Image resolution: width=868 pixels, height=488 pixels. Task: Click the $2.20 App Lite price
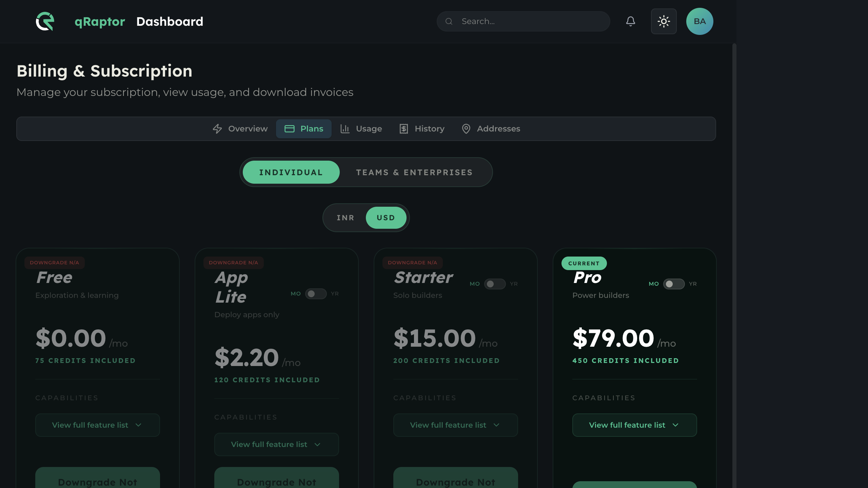point(247,358)
